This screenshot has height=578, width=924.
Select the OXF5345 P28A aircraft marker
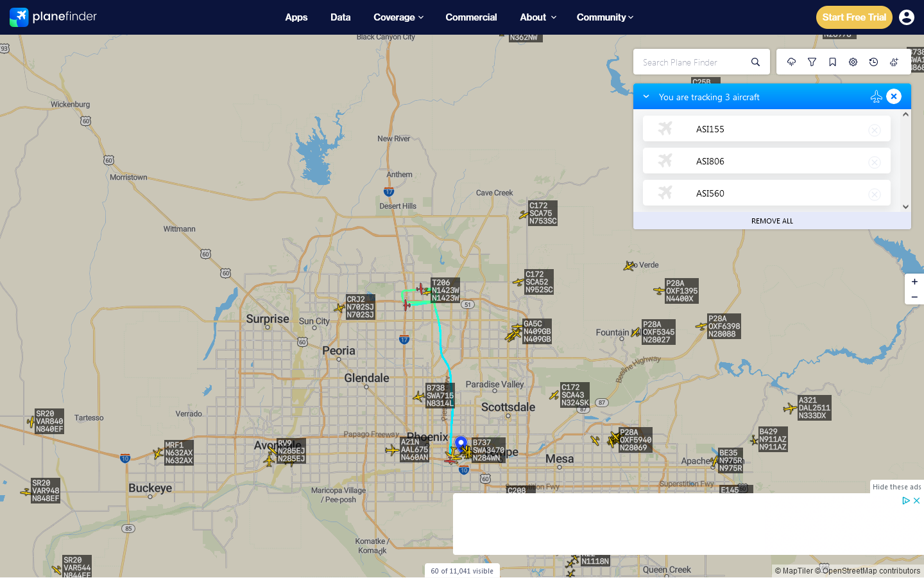pyautogui.click(x=636, y=332)
